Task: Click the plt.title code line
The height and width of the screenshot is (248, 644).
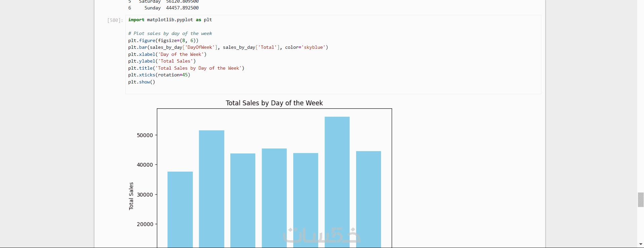Action: tap(186, 68)
